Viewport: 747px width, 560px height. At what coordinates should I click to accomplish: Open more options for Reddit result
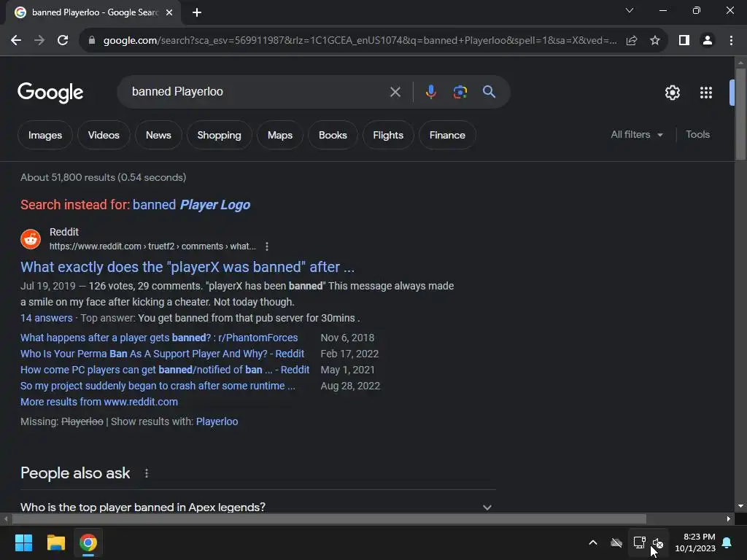pos(267,246)
